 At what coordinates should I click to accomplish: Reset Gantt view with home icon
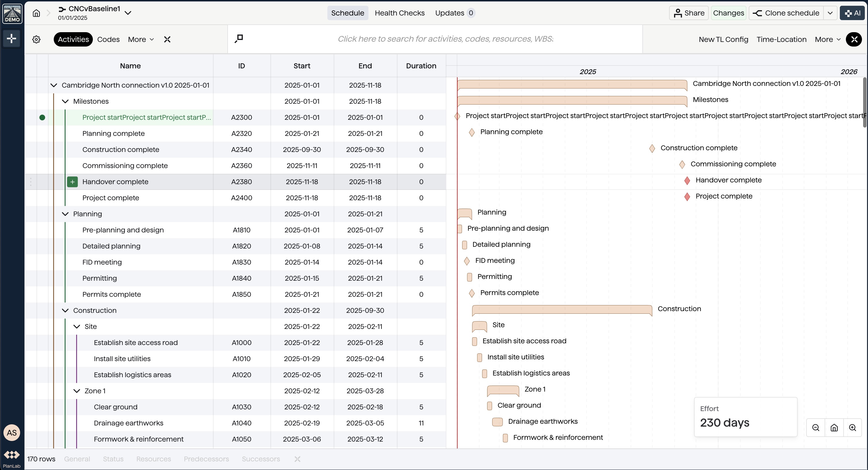coord(834,427)
